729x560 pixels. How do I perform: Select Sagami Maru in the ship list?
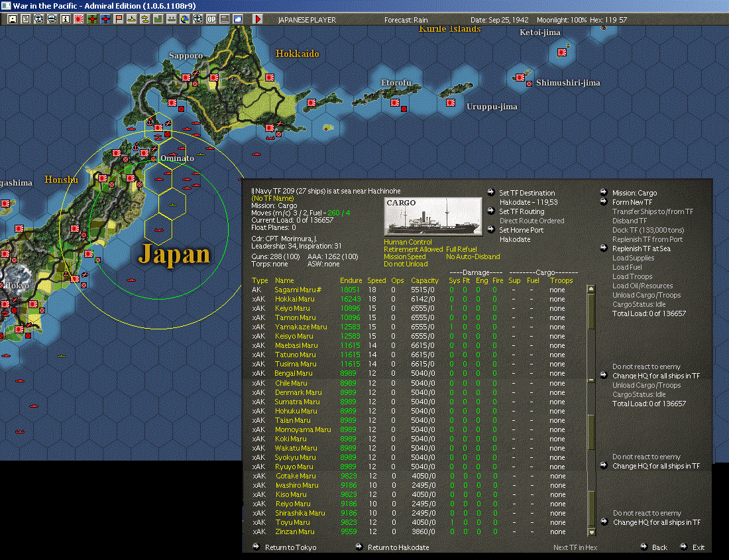[x=298, y=290]
